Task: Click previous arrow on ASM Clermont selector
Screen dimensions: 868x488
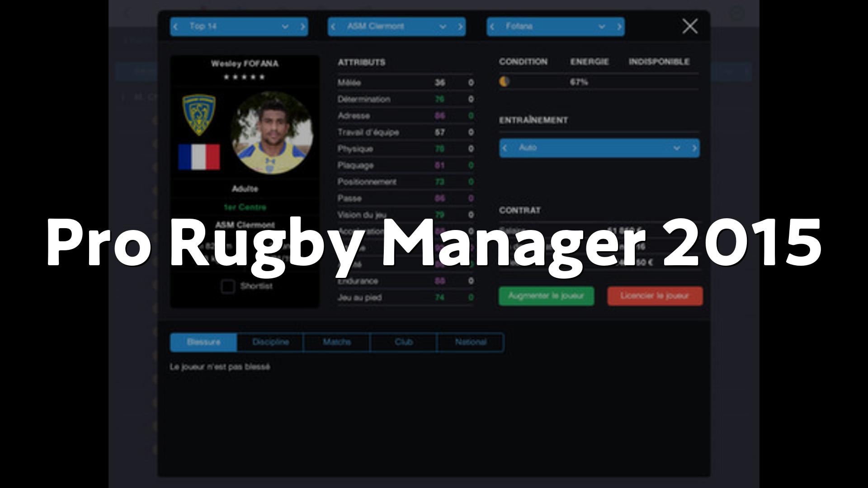Action: [334, 27]
